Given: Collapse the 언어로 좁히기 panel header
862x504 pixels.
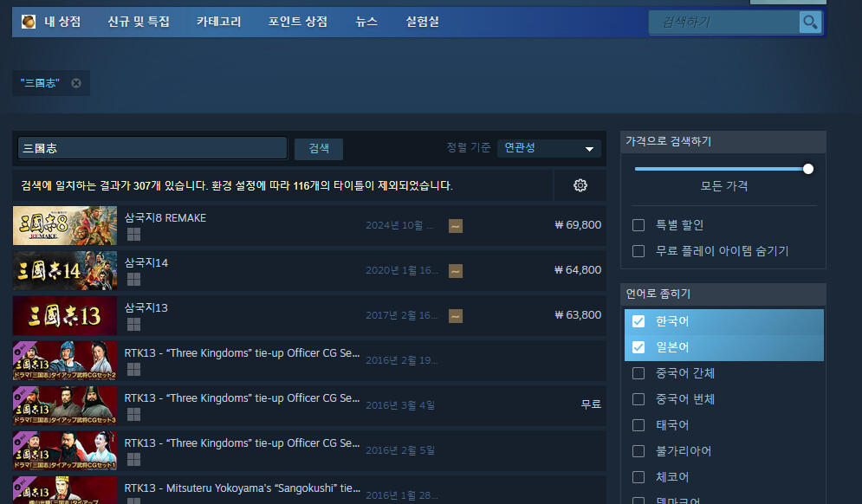Looking at the screenshot, I should (723, 294).
